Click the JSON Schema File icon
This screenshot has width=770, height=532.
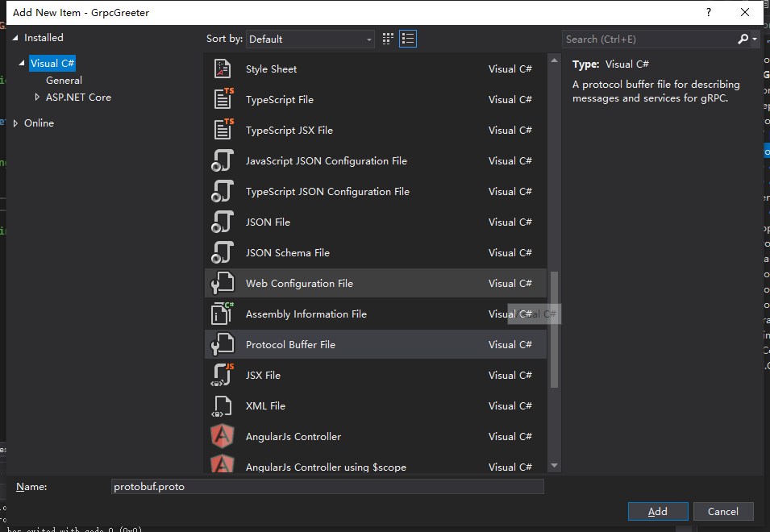coord(223,252)
